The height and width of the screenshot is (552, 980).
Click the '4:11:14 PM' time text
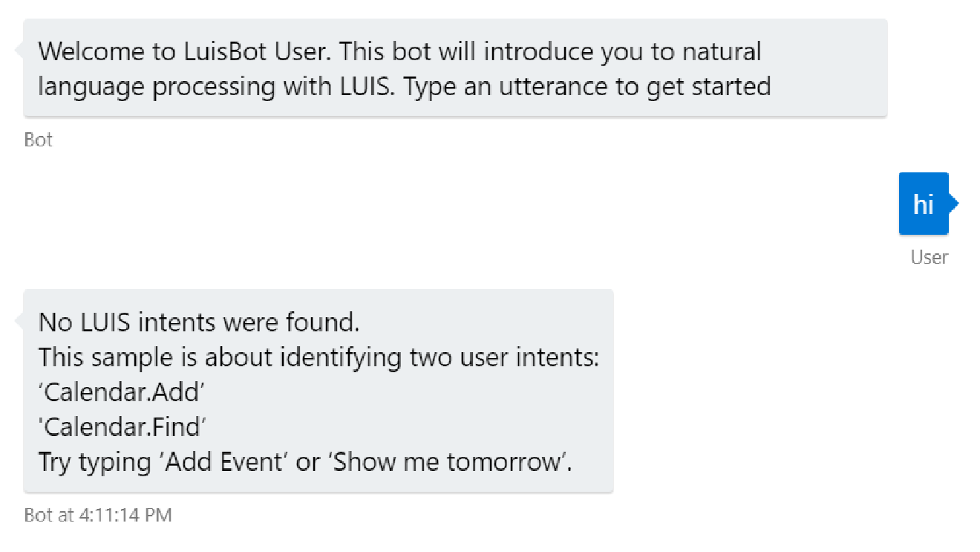(x=125, y=515)
